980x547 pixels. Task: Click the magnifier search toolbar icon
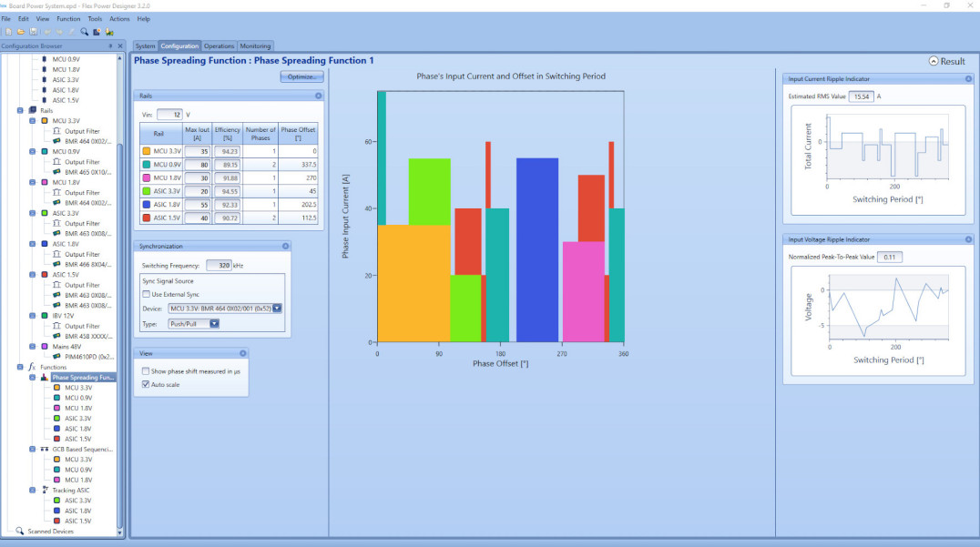pos(84,32)
